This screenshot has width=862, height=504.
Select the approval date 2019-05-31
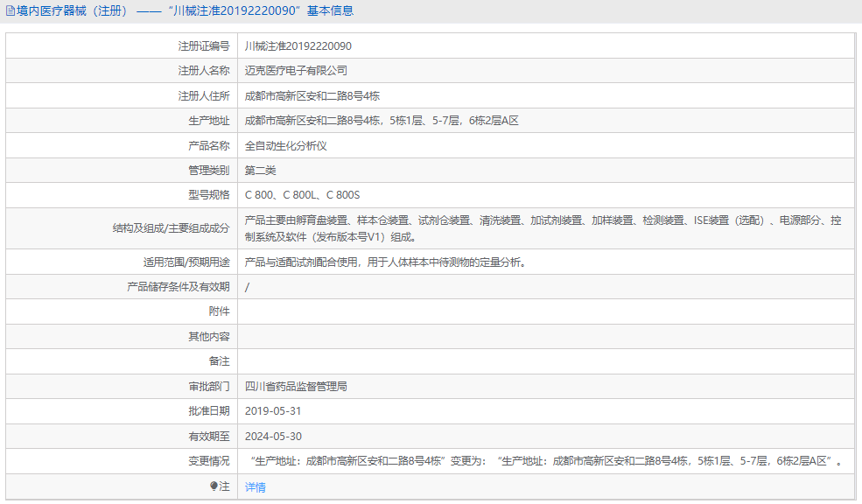coord(273,411)
